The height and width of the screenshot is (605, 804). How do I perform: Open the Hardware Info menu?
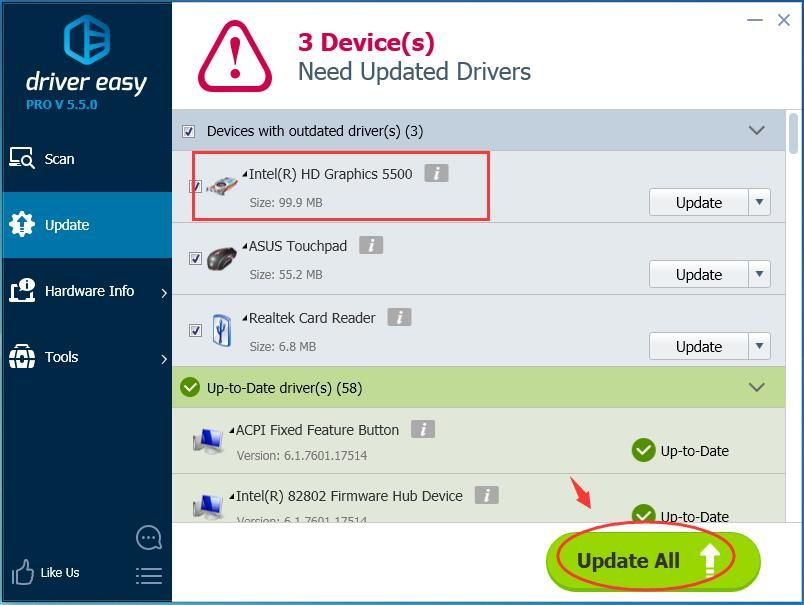tap(88, 291)
